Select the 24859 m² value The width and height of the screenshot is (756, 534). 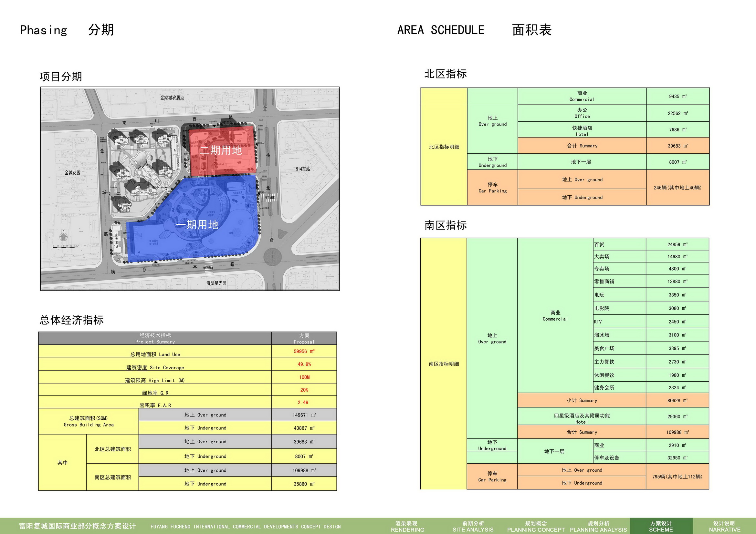coord(677,244)
